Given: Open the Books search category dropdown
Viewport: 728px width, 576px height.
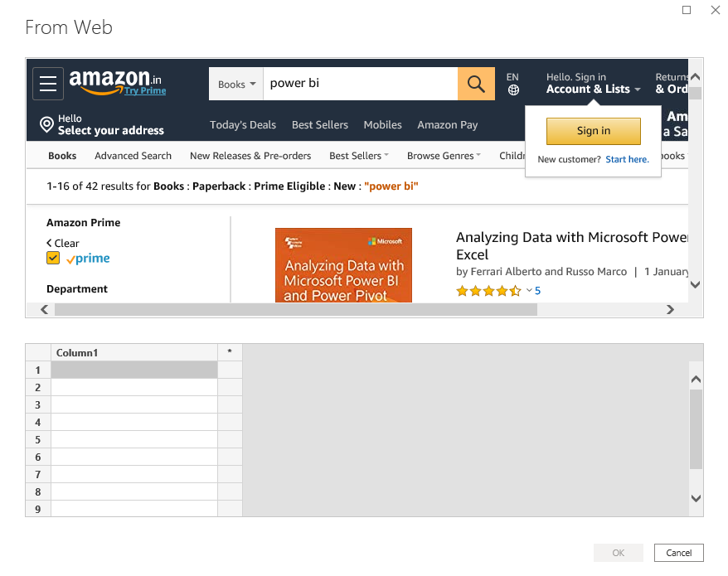Looking at the screenshot, I should 236,84.
